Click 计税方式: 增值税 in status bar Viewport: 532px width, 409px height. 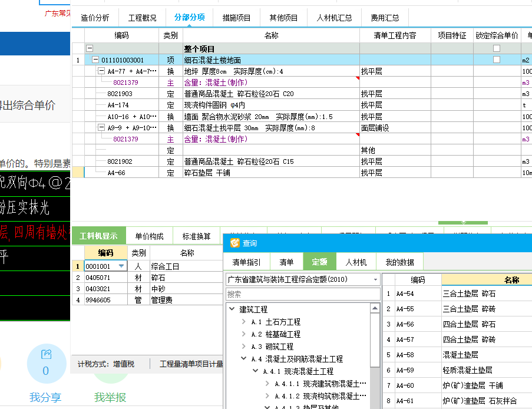point(106,364)
